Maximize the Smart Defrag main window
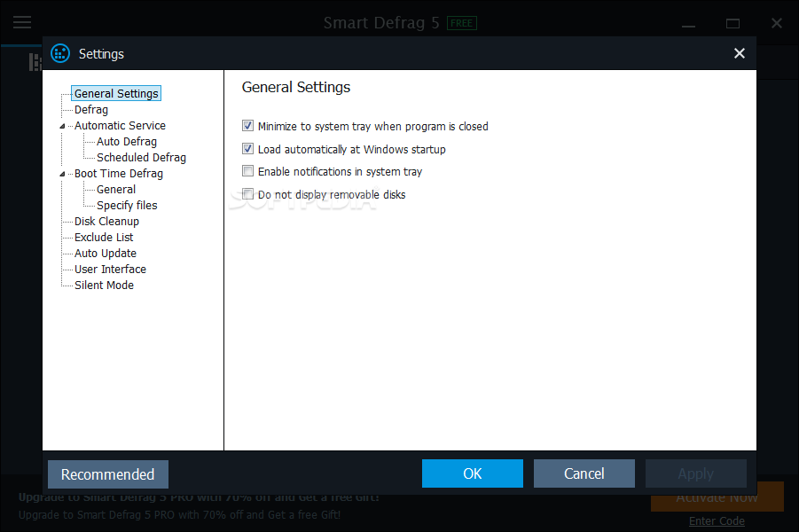This screenshot has width=799, height=532. coord(732,23)
